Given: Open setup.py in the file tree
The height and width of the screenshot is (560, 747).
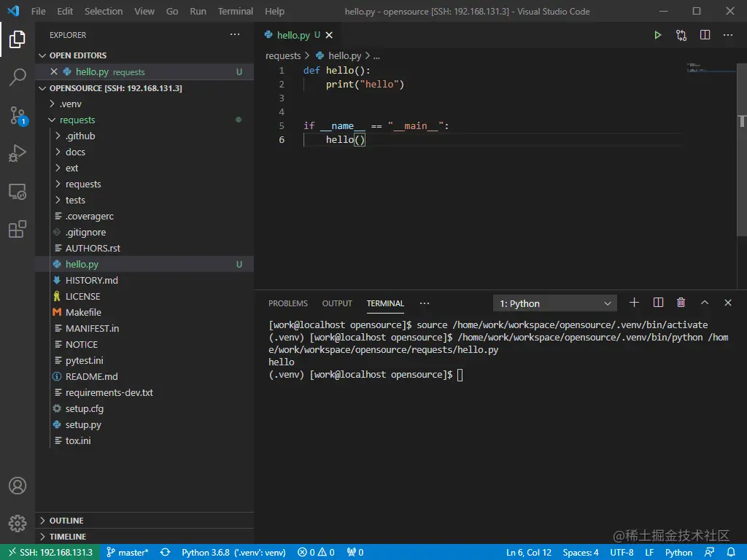Looking at the screenshot, I should tap(145, 425).
